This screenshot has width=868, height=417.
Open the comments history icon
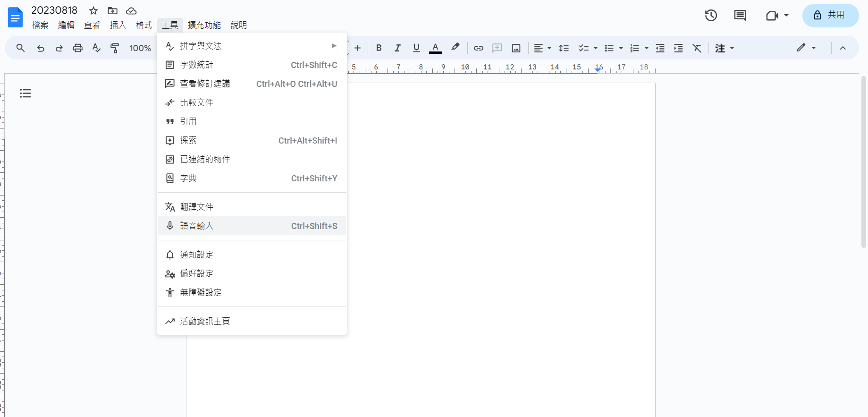point(740,16)
